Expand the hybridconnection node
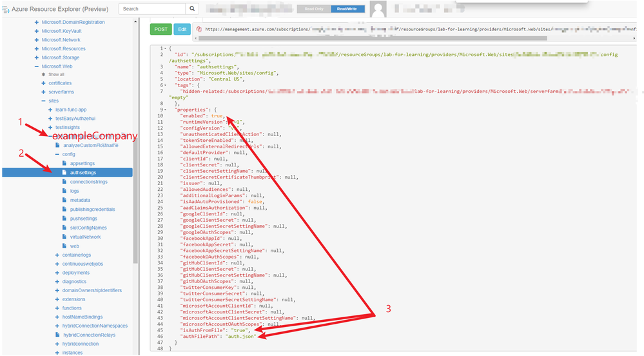Image resolution: width=644 pixels, height=356 pixels. pos(57,344)
